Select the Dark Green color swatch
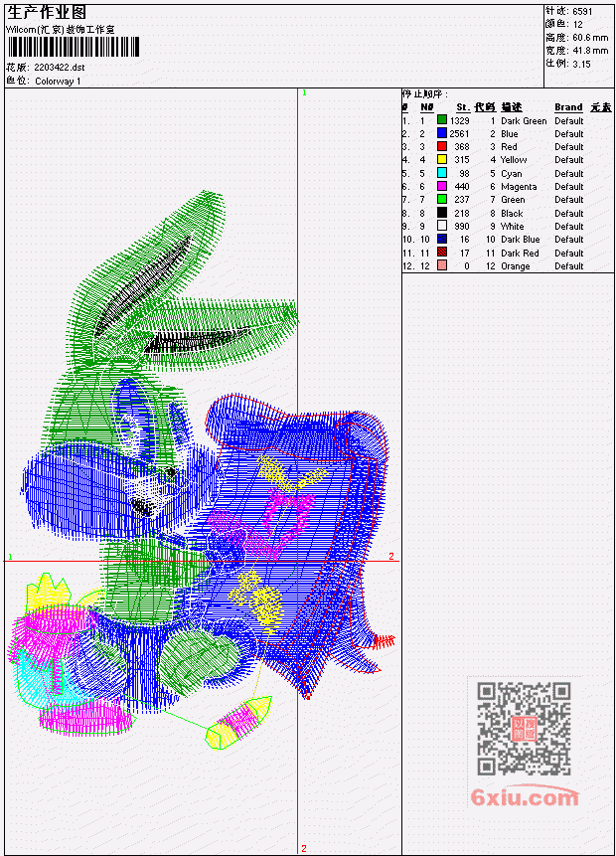The image size is (616, 856). [442, 120]
